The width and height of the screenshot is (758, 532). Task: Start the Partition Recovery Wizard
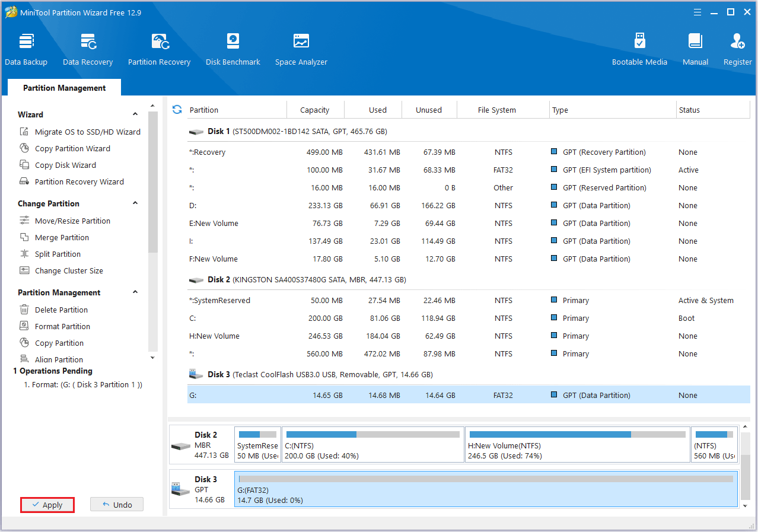[72, 181]
